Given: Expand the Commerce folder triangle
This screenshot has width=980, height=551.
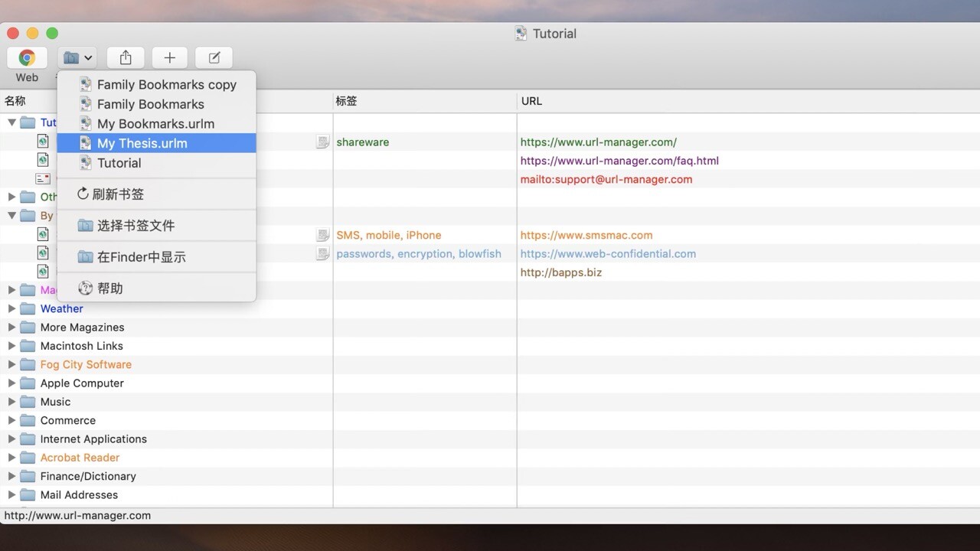Looking at the screenshot, I should [x=11, y=420].
